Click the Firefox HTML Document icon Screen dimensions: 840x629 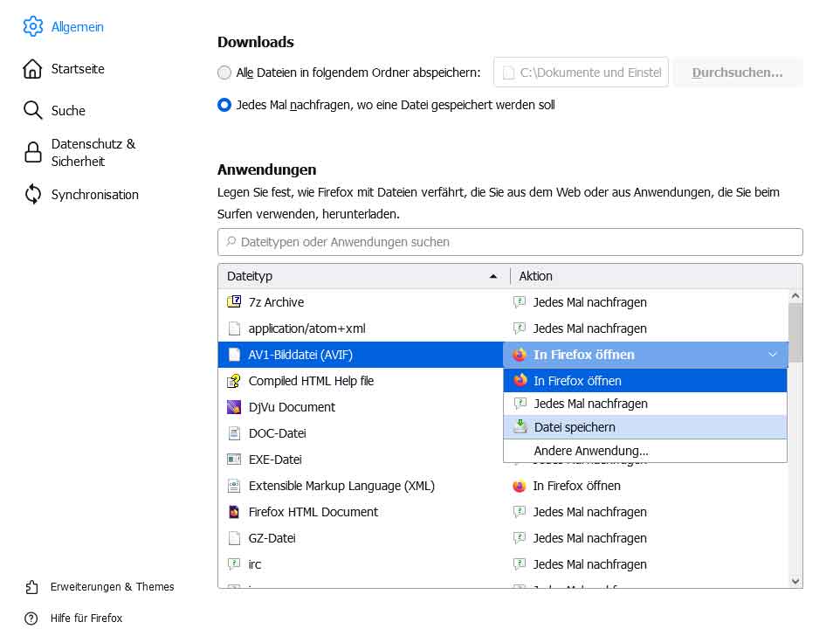[234, 512]
